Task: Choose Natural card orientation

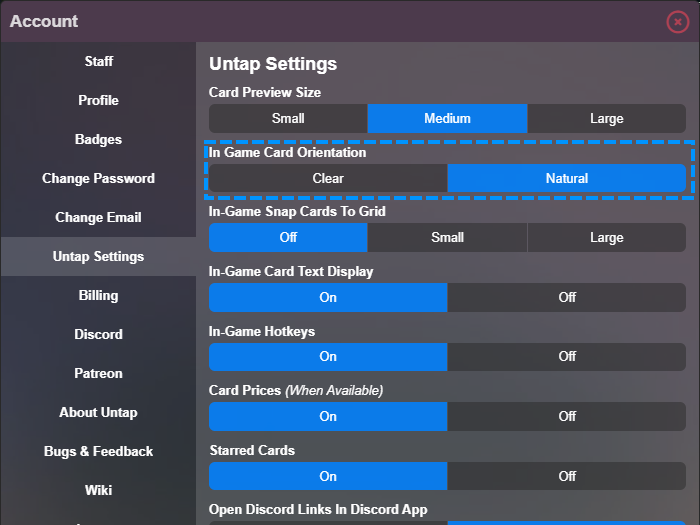Action: 567,178
